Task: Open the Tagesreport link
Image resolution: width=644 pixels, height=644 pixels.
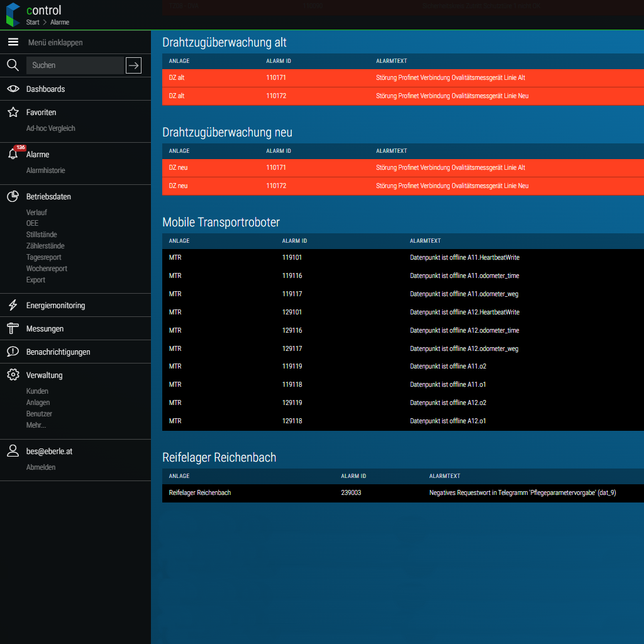Action: pos(43,257)
